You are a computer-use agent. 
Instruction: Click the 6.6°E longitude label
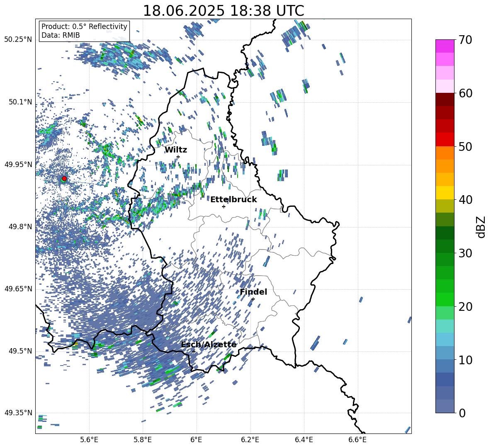[x=357, y=440]
